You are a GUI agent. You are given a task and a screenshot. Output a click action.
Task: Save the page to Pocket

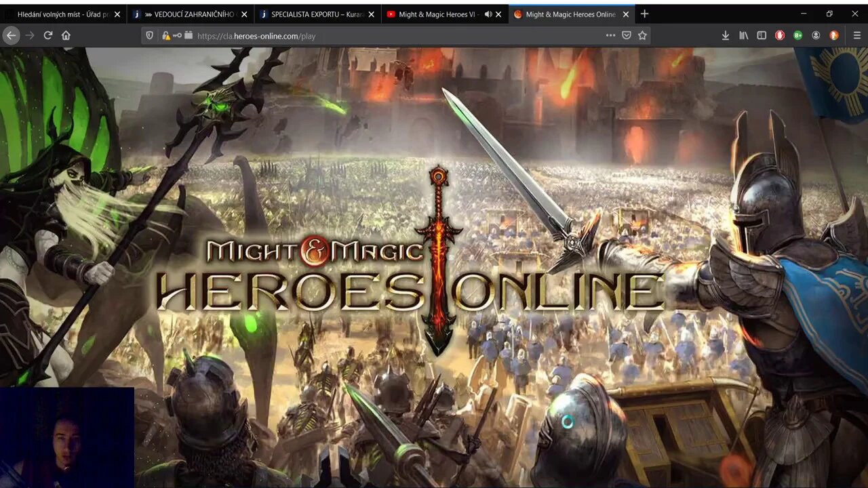[x=627, y=35]
